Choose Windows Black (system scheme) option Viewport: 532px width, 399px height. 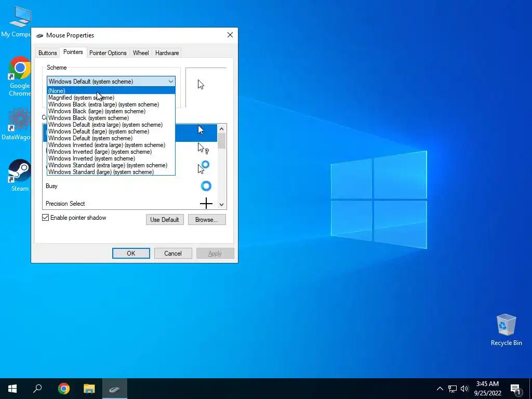click(x=111, y=118)
